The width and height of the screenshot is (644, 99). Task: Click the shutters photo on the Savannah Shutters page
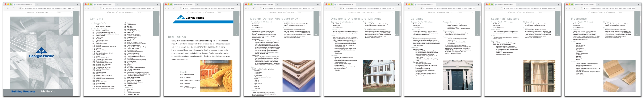click(x=539, y=76)
